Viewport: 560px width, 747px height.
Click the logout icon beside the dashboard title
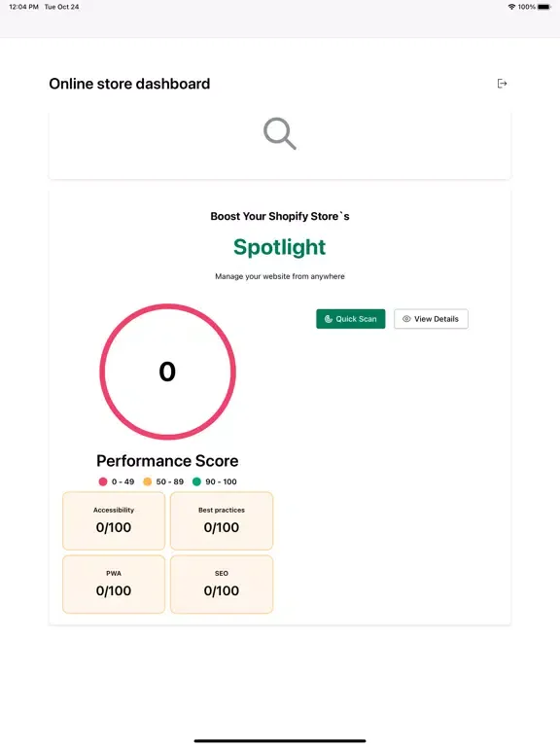point(502,84)
